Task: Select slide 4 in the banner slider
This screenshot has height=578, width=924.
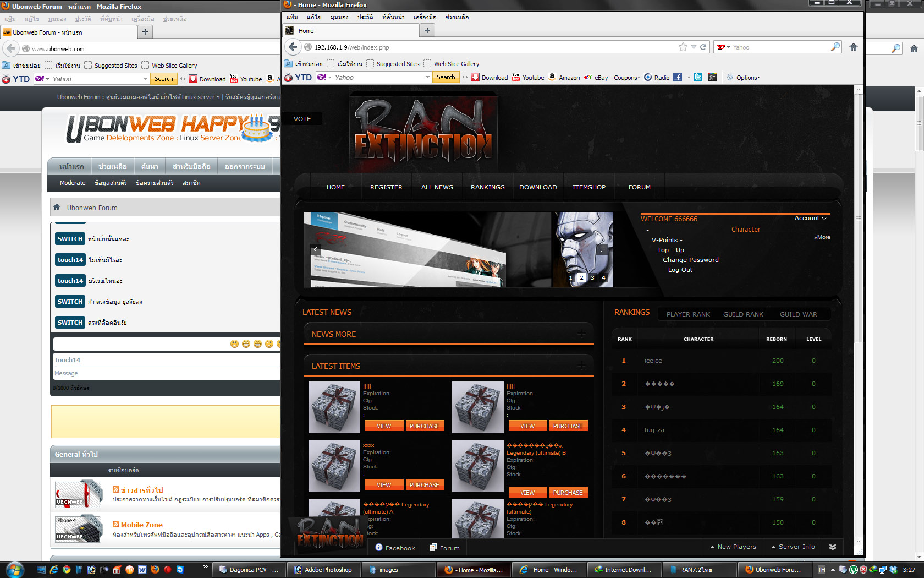Action: (603, 277)
